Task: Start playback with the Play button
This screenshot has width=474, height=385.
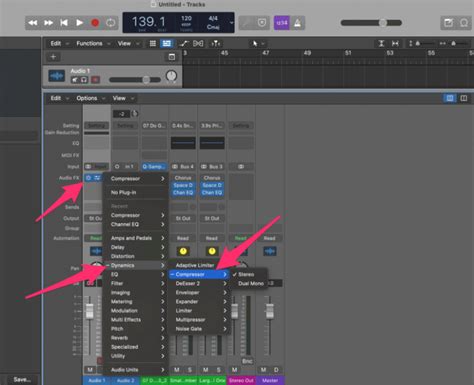Action: click(79, 23)
